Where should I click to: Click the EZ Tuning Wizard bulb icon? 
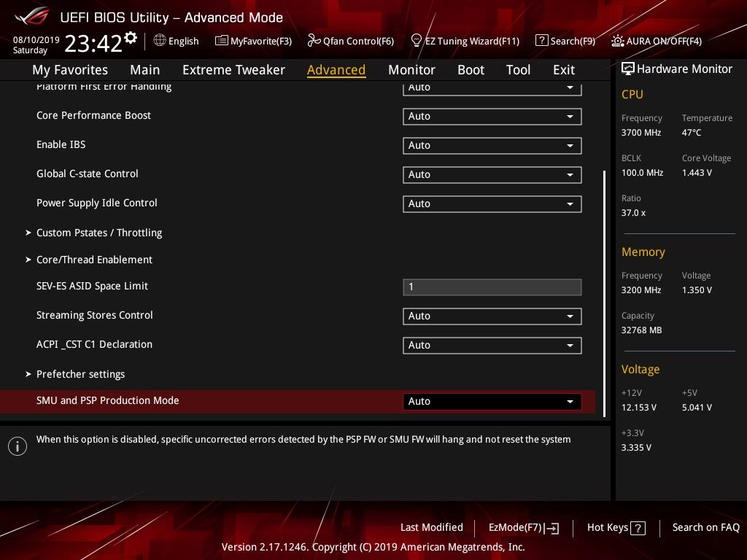pos(416,41)
